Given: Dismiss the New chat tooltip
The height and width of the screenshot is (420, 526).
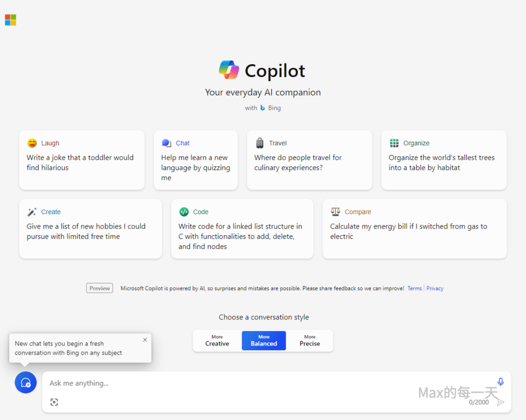Looking at the screenshot, I should [145, 340].
